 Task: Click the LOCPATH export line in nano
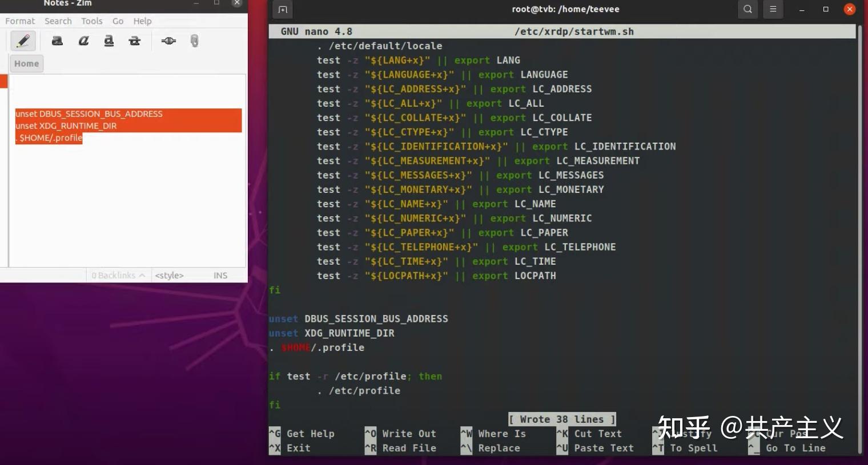coord(436,276)
